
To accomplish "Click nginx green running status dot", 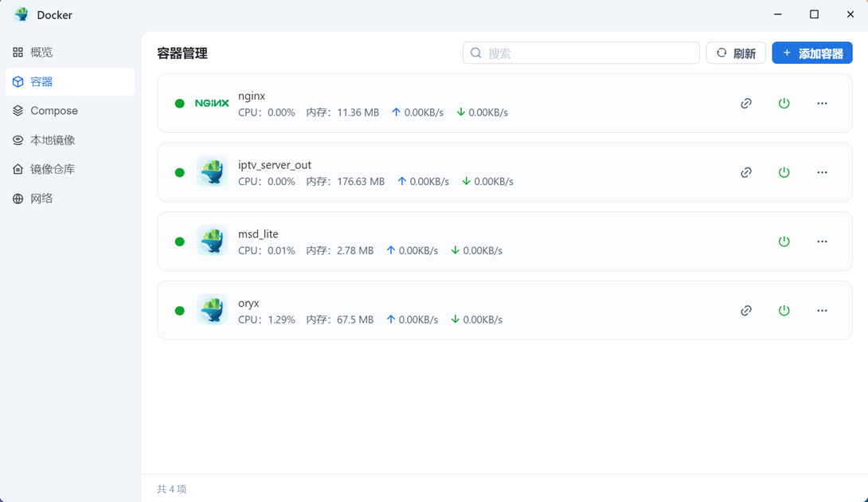I will pyautogui.click(x=179, y=103).
